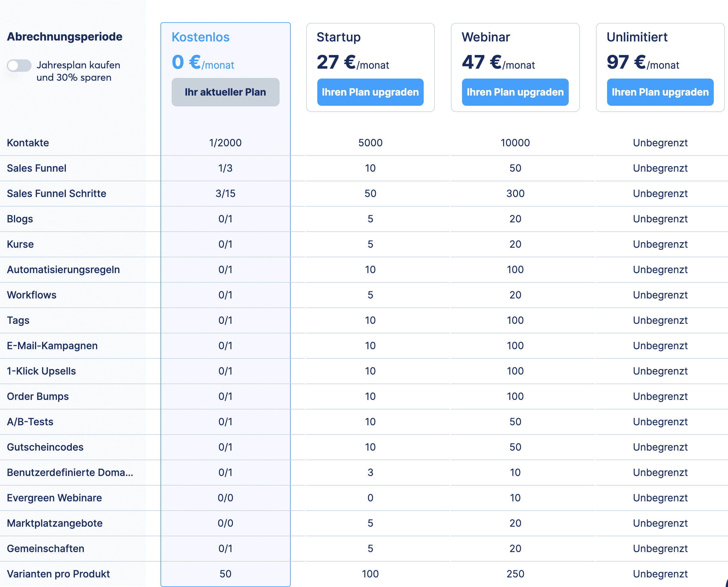Click the '250' Varianten pro Produkt value
Image resolution: width=728 pixels, height=587 pixels.
(x=515, y=574)
